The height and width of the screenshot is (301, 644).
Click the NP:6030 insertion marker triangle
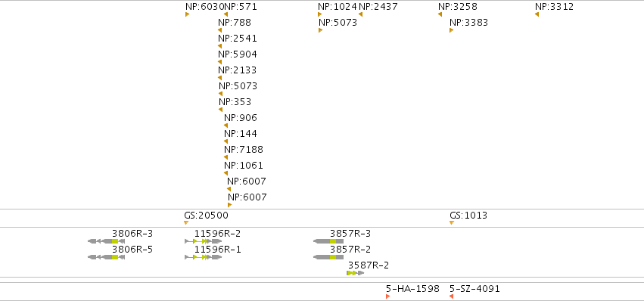[187, 14]
